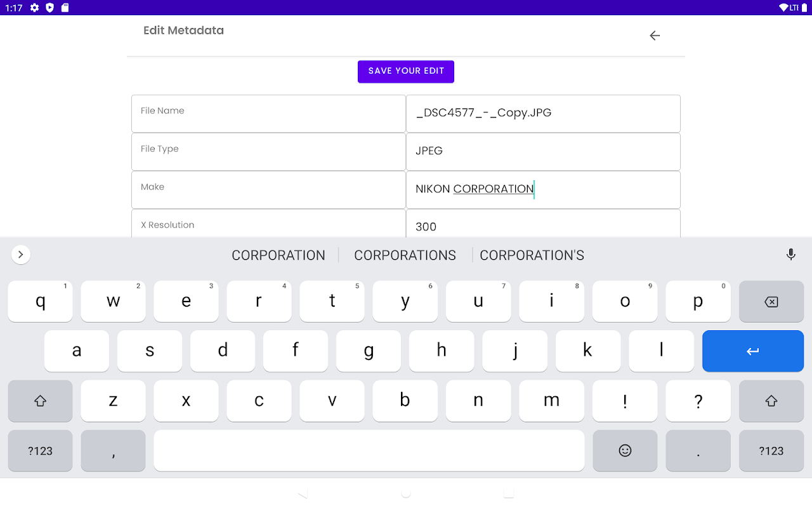812x508 pixels.
Task: Tap the a key
Action: pyautogui.click(x=77, y=351)
